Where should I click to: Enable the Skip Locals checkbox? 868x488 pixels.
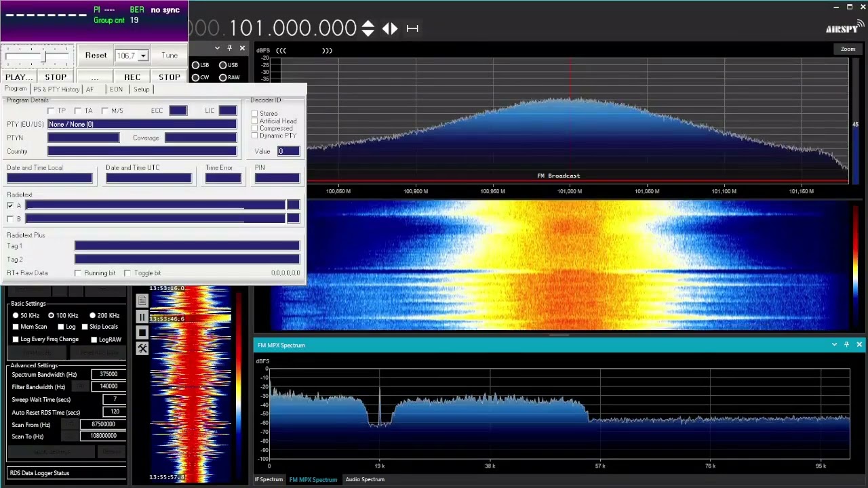(x=85, y=327)
